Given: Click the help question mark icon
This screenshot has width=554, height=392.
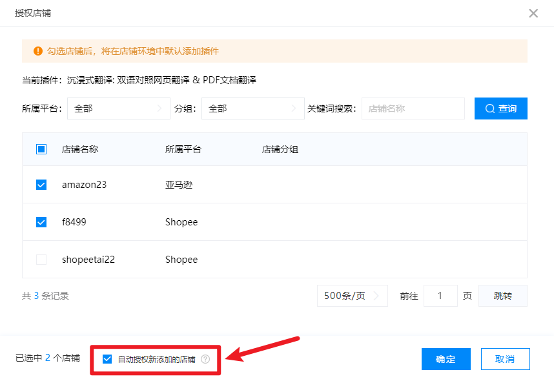Looking at the screenshot, I should click(205, 359).
